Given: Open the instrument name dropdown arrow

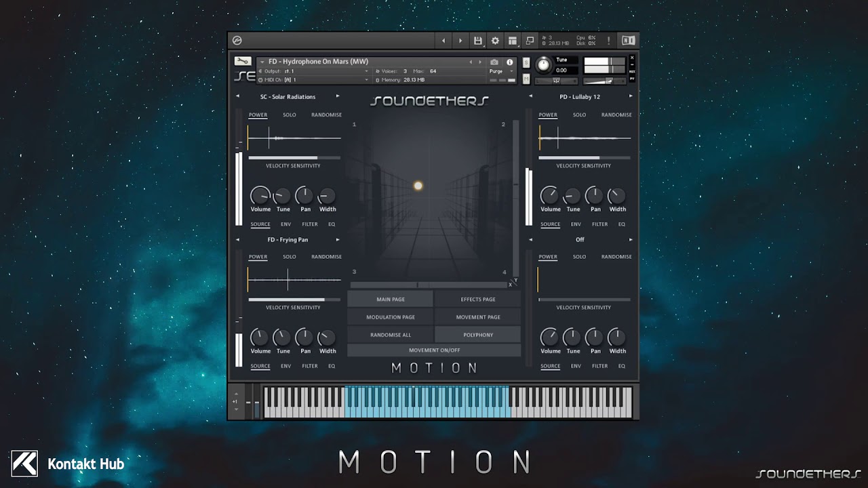Looking at the screenshot, I should [x=262, y=62].
